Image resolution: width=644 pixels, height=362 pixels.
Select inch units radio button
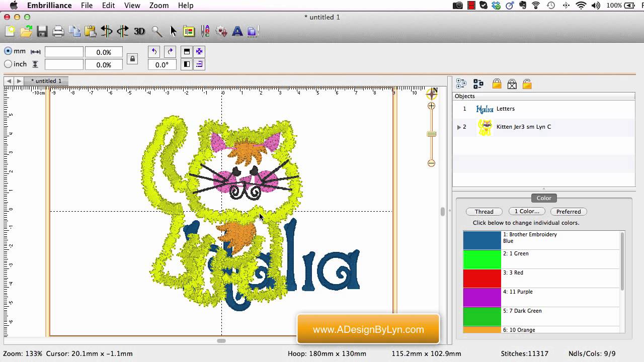click(8, 64)
